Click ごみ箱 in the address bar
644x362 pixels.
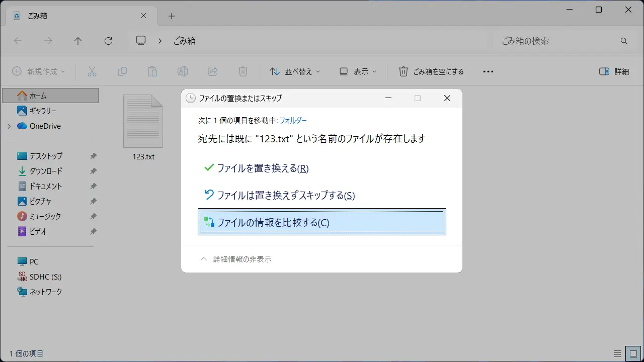click(184, 41)
